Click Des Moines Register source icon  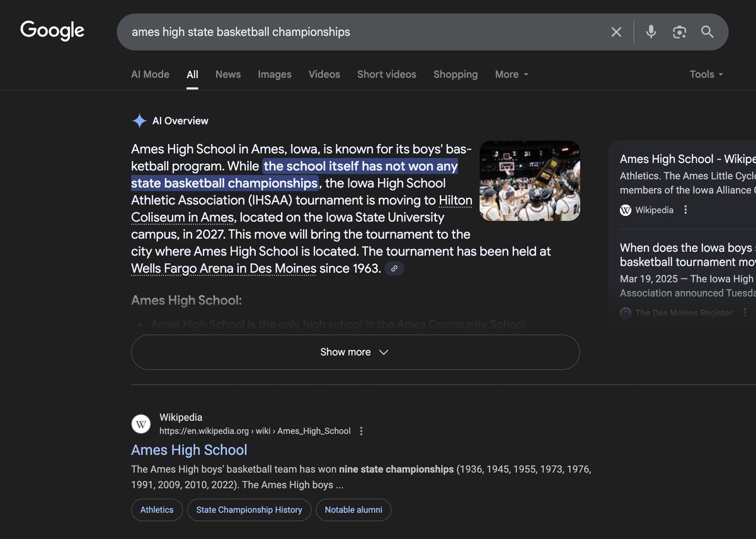pos(626,313)
